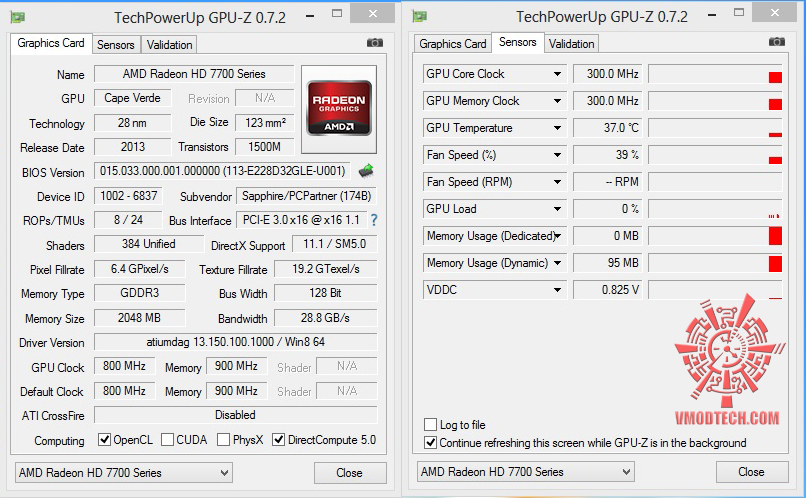
Task: Toggle the CUDA checkbox
Action: point(167,439)
